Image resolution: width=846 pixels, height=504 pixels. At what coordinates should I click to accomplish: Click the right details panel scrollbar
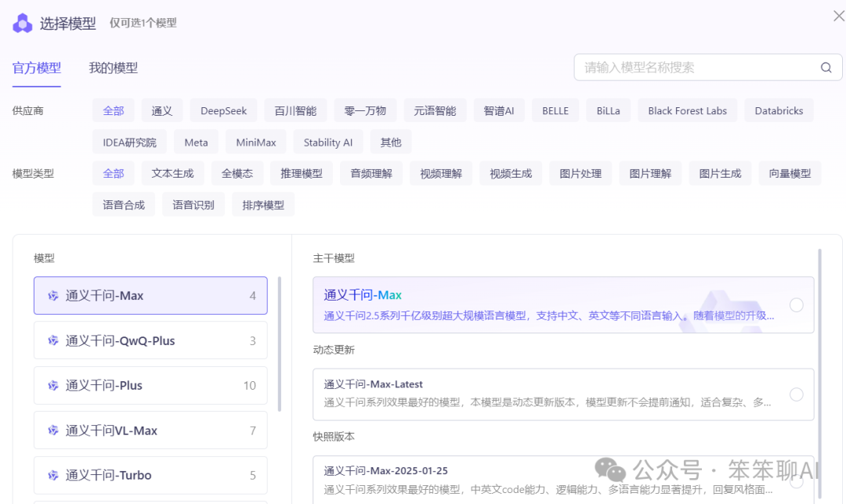(820, 373)
